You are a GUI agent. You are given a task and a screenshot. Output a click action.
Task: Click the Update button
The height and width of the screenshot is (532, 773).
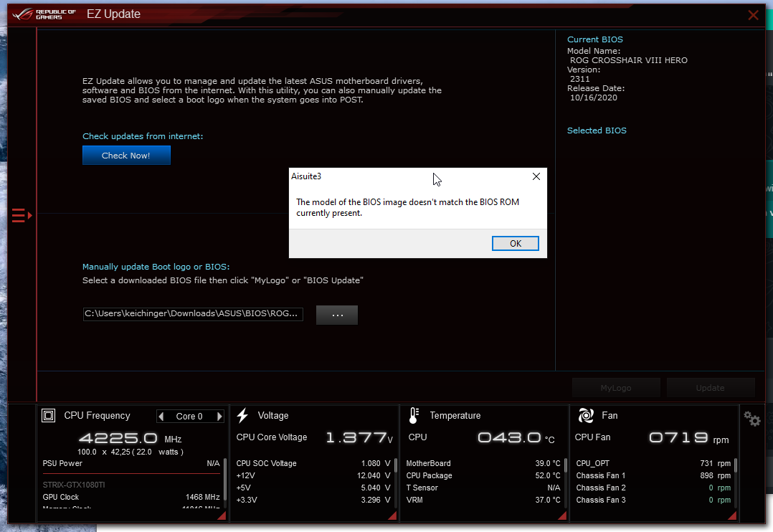coord(711,388)
